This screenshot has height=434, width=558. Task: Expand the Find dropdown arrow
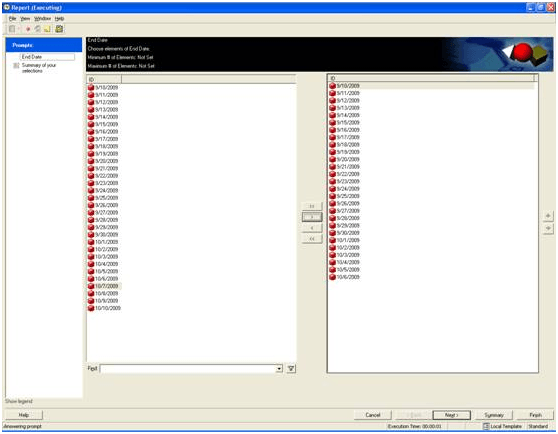click(280, 369)
